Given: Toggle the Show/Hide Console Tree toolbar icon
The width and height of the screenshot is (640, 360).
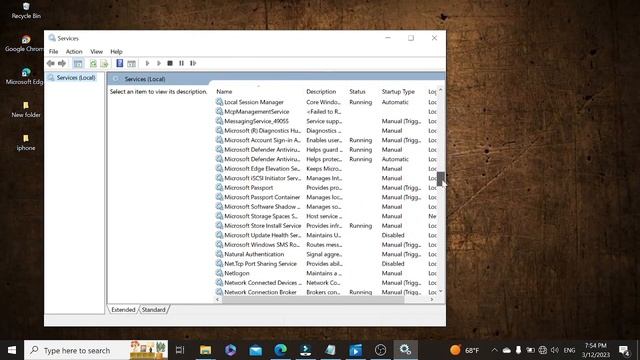Looking at the screenshot, I should (x=78, y=63).
